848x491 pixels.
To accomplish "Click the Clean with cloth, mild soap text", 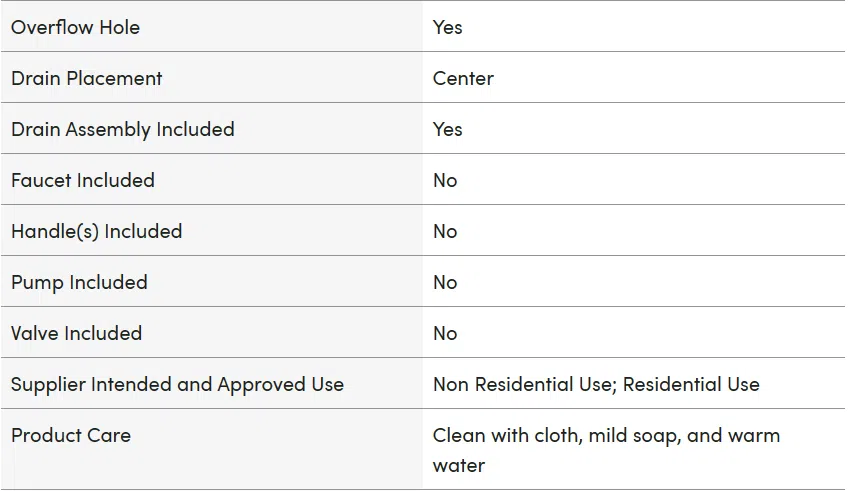I will pyautogui.click(x=556, y=436).
